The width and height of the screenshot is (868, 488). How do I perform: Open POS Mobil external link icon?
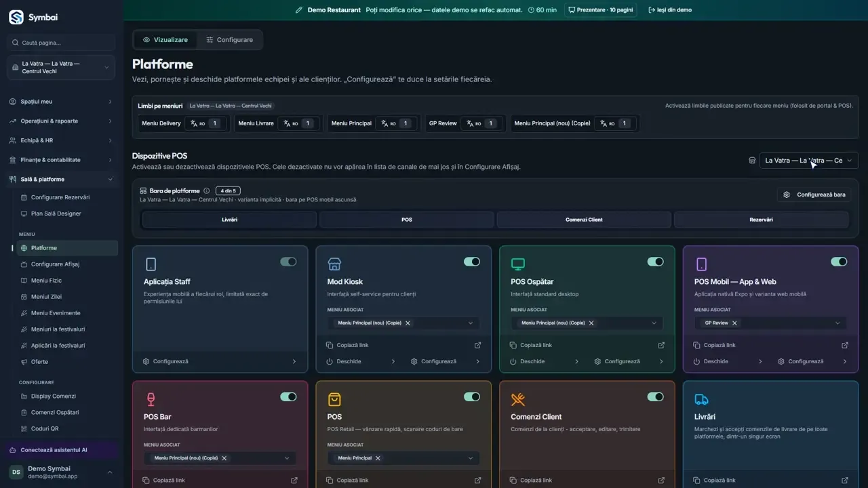[x=845, y=345]
